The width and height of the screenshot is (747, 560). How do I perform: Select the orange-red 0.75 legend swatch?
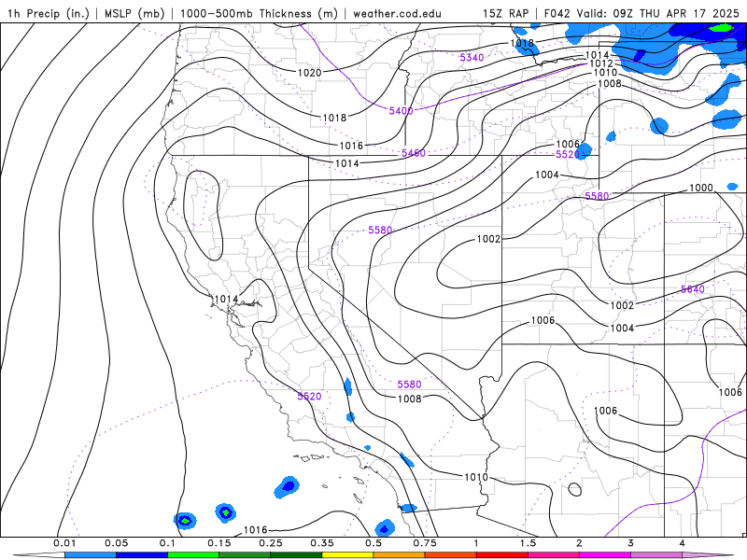coord(451,555)
